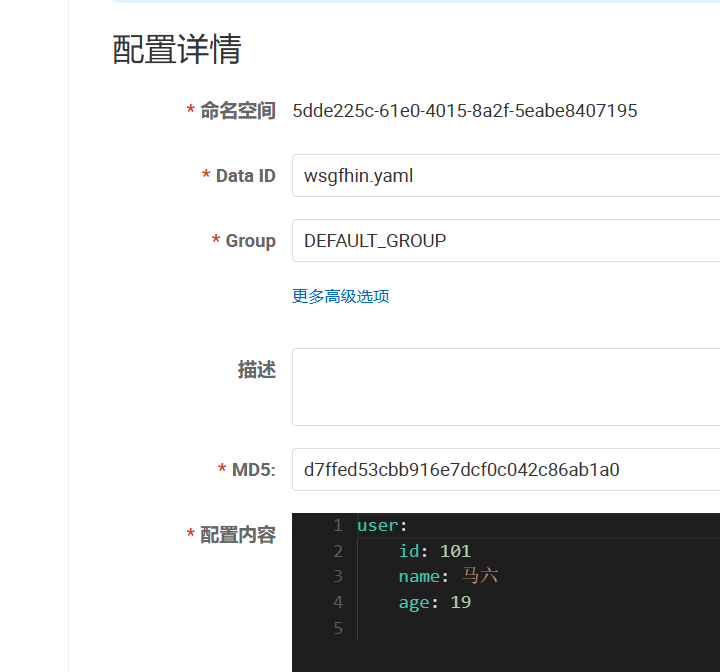Viewport: 720px width, 672px height.
Task: Click the 'name: 马六' code line
Action: [448, 576]
